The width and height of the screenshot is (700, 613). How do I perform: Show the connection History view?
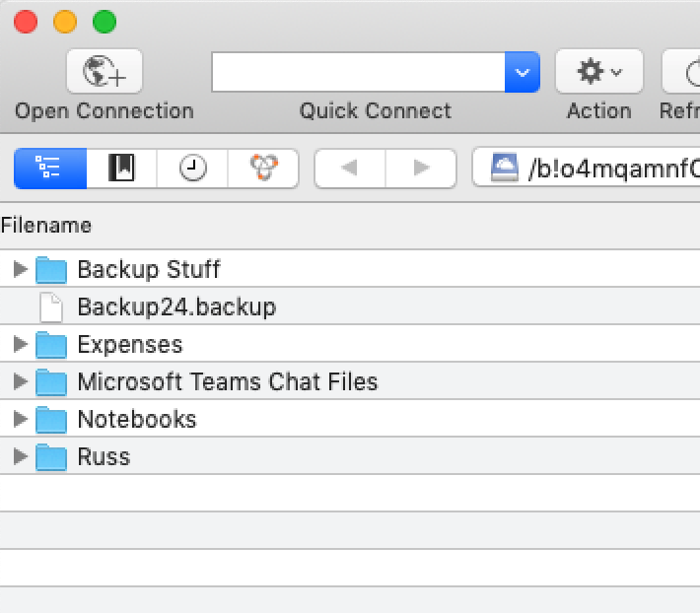(193, 168)
